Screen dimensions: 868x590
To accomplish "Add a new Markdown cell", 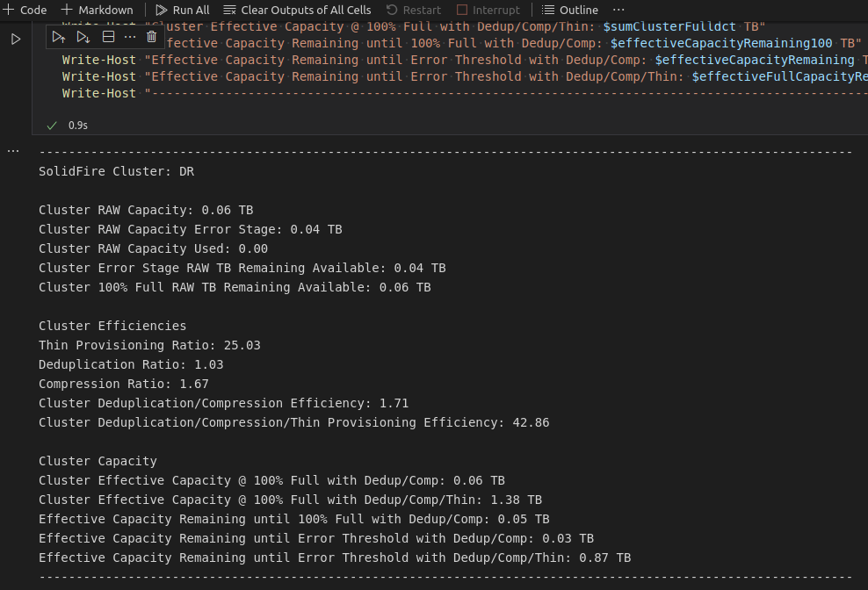I will (97, 10).
